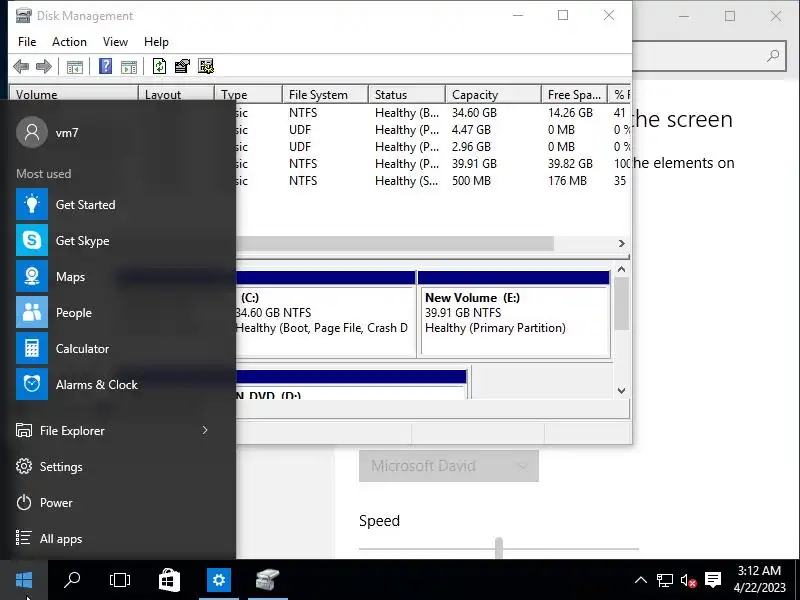800x600 pixels.
Task: Open the Action Center notification icon
Action: pyautogui.click(x=713, y=580)
